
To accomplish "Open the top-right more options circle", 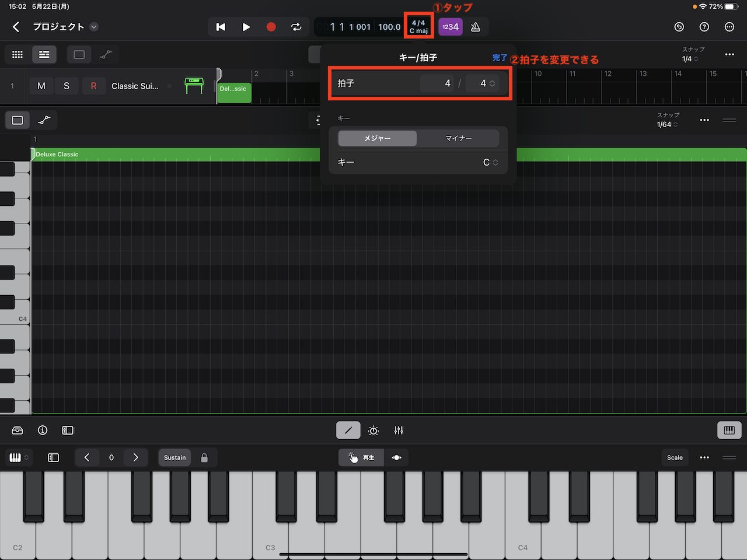I will click(729, 27).
